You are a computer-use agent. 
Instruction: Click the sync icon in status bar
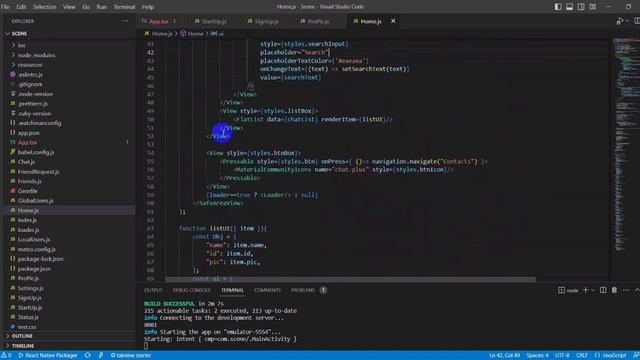[x=87, y=356]
